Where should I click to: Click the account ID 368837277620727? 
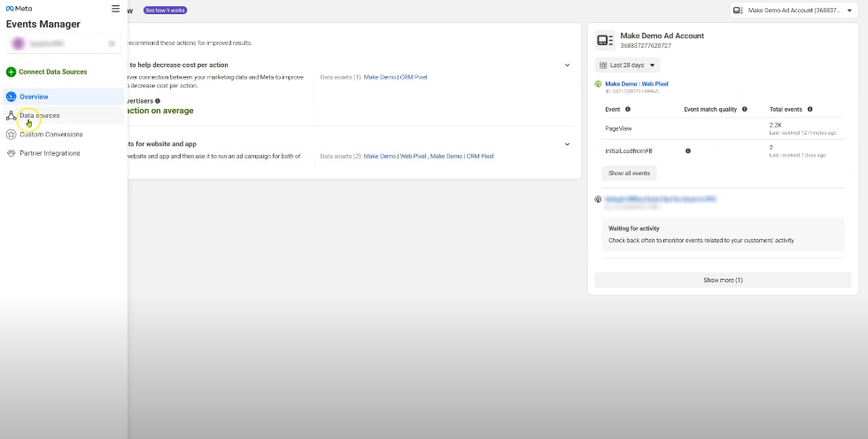[646, 46]
